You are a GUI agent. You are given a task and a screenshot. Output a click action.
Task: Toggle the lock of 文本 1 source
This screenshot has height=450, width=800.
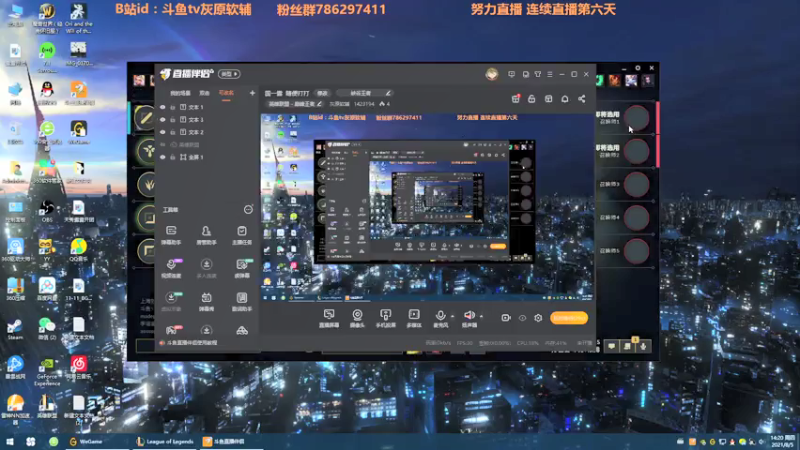pos(173,107)
